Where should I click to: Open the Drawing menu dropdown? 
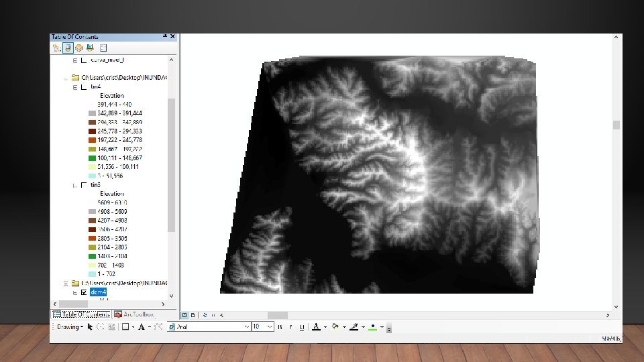click(70, 326)
